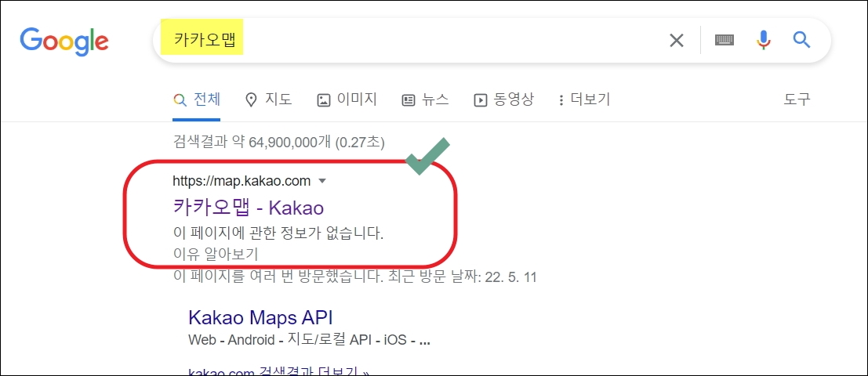Click the Web - Android - 지도/로컬 API text
Image resolution: width=868 pixels, height=376 pixels.
click(x=310, y=339)
